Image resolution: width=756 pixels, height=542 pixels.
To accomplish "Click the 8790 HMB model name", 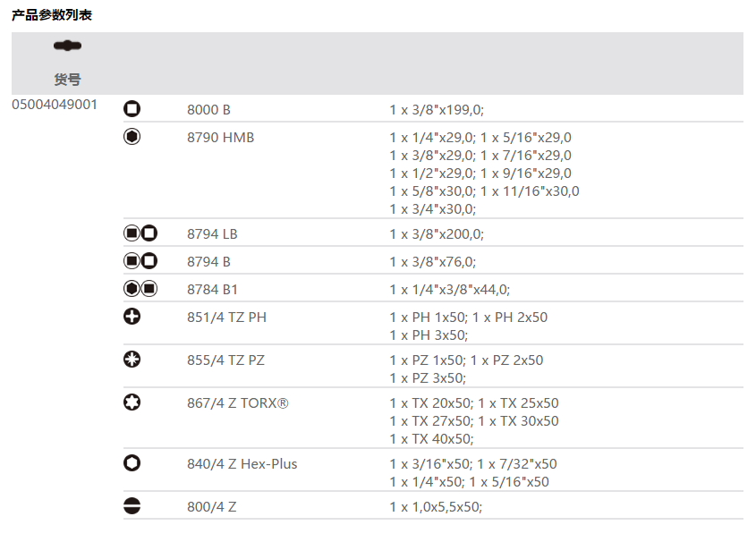I will [x=220, y=138].
